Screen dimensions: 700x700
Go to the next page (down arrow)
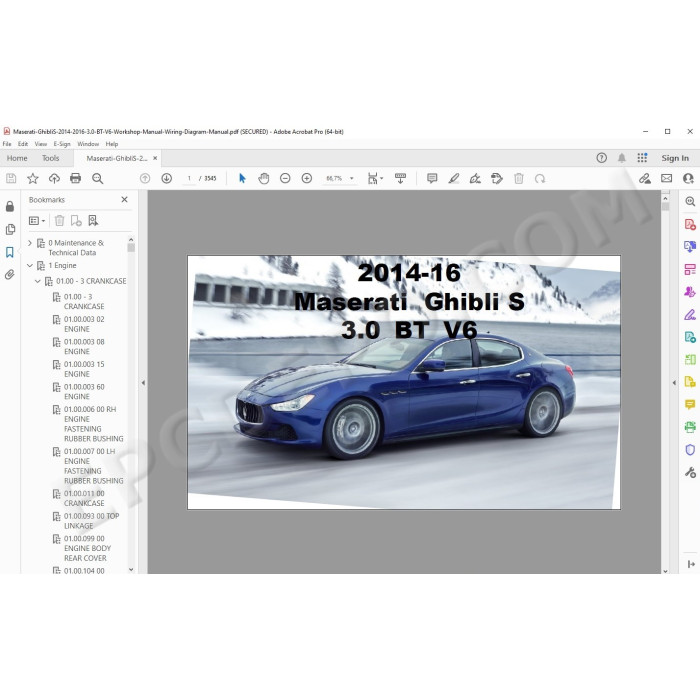pyautogui.click(x=167, y=179)
